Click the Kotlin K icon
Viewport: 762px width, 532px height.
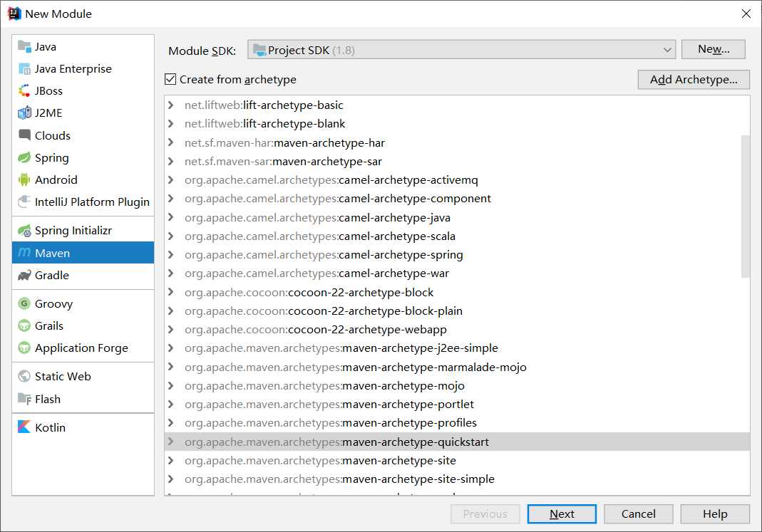24,427
